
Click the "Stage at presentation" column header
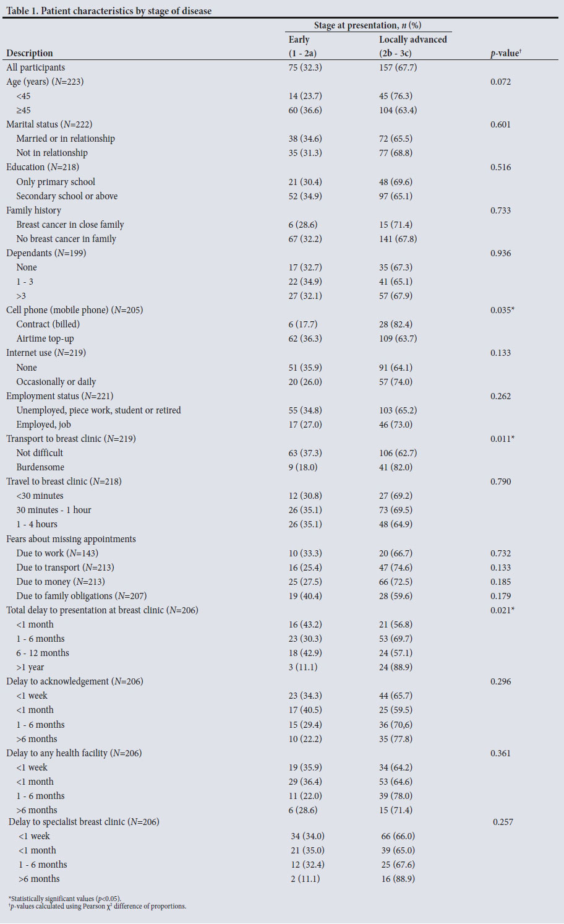[x=367, y=25]
